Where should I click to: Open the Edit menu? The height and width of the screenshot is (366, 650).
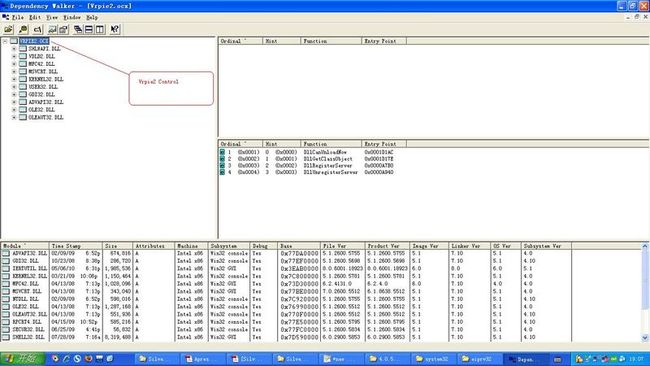pyautogui.click(x=35, y=17)
